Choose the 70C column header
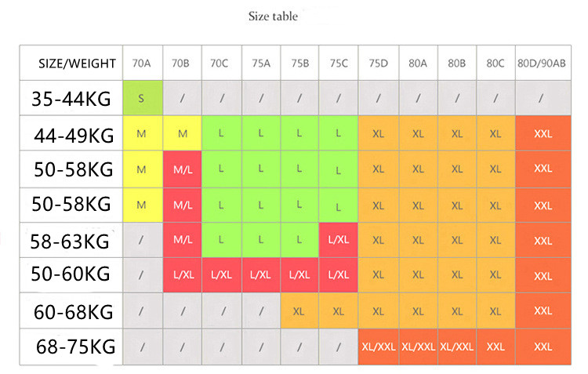The width and height of the screenshot is (588, 374). point(222,64)
